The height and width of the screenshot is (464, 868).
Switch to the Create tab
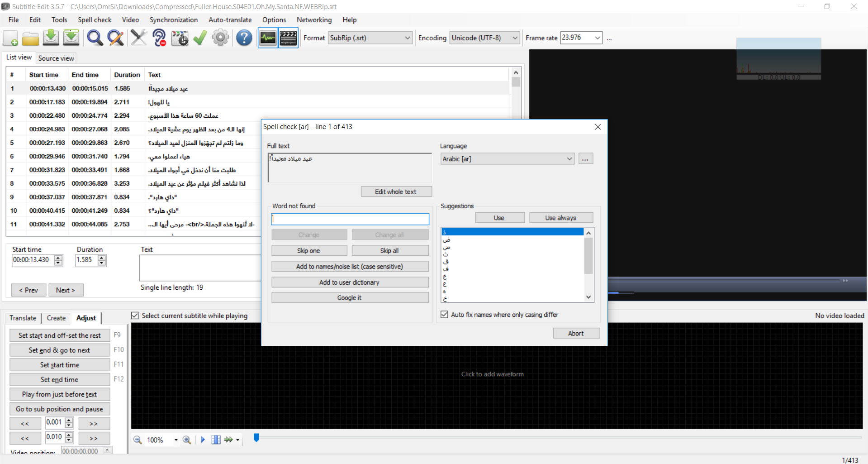56,318
